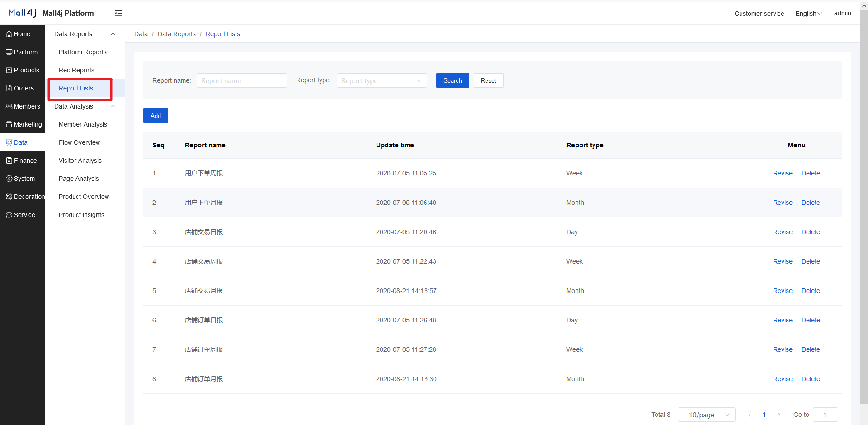Open Platform Reports menu item
Viewport: 868px width, 425px height.
[83, 52]
